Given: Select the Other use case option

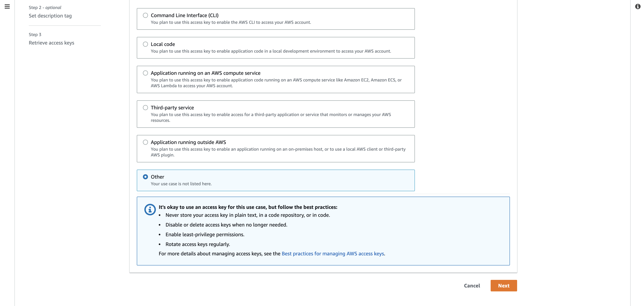Looking at the screenshot, I should click(145, 177).
